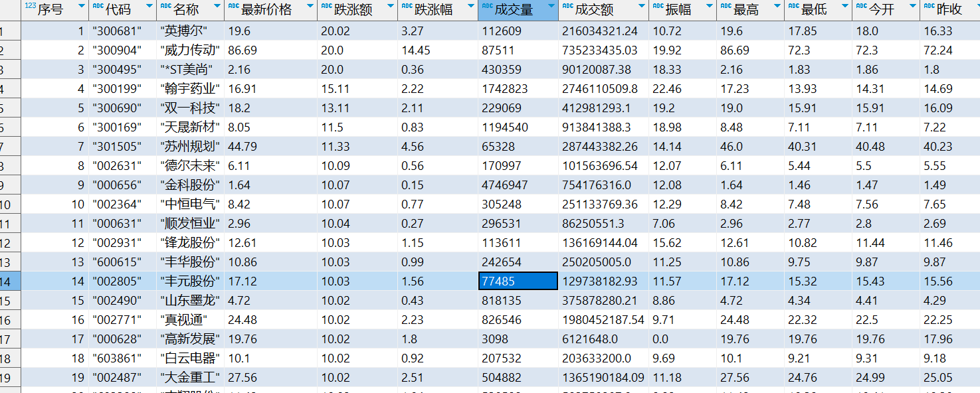This screenshot has height=393, width=980.
Task: Open the 序号 column filter dropdown arrow
Action: coord(82,6)
